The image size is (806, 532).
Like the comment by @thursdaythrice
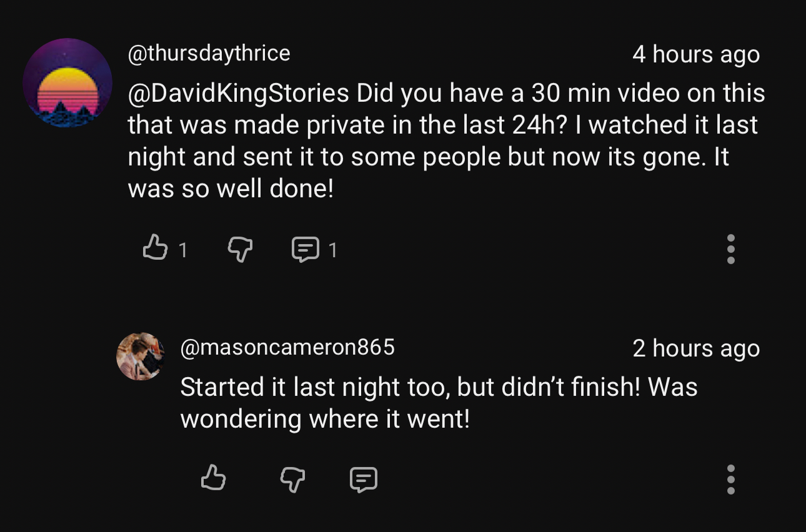tap(155, 249)
